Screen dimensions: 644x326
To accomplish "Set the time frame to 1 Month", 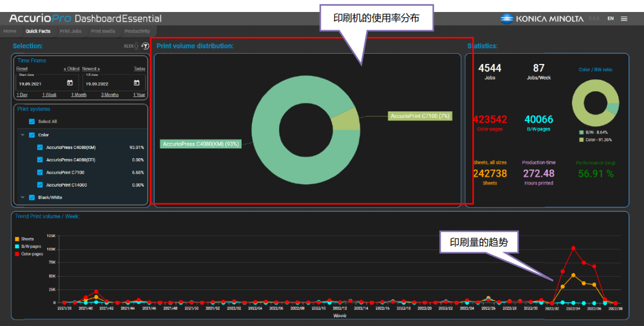I will [79, 95].
